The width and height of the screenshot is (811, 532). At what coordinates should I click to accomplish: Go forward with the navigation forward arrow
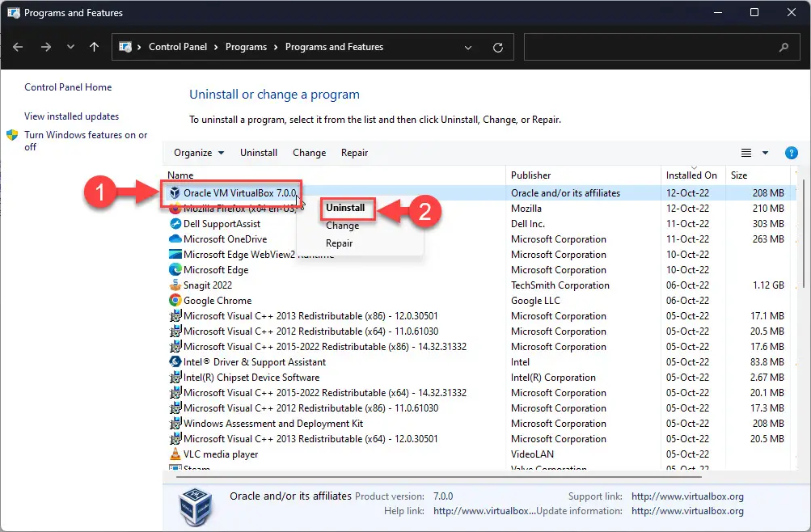coord(46,47)
